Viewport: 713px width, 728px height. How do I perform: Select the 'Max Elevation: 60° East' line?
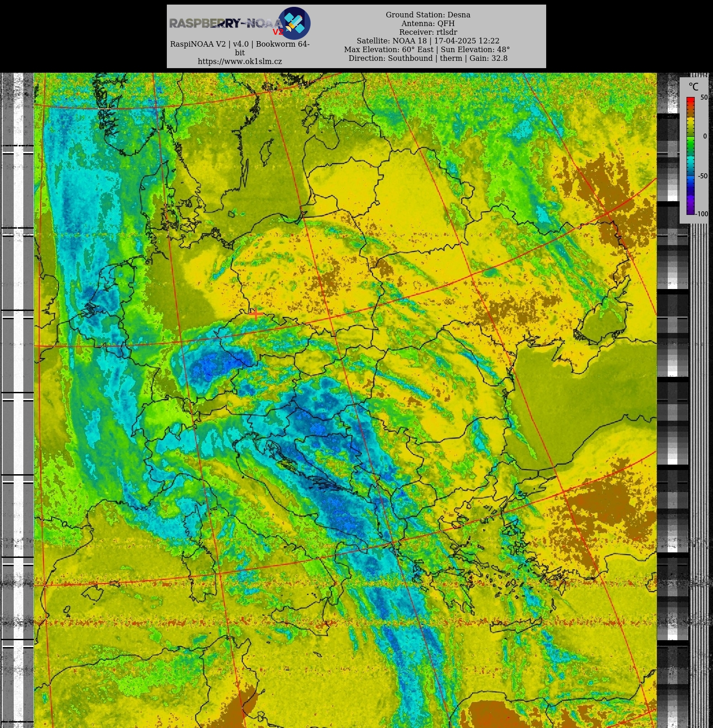pyautogui.click(x=427, y=49)
